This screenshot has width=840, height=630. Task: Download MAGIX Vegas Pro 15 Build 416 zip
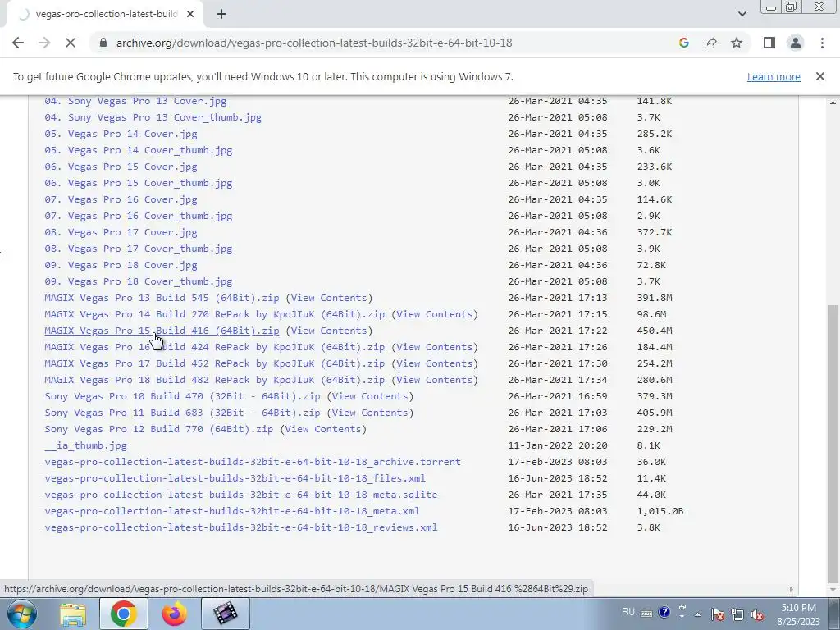pos(162,331)
